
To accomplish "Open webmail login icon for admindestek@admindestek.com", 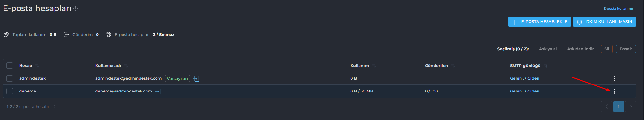I will [x=196, y=78].
